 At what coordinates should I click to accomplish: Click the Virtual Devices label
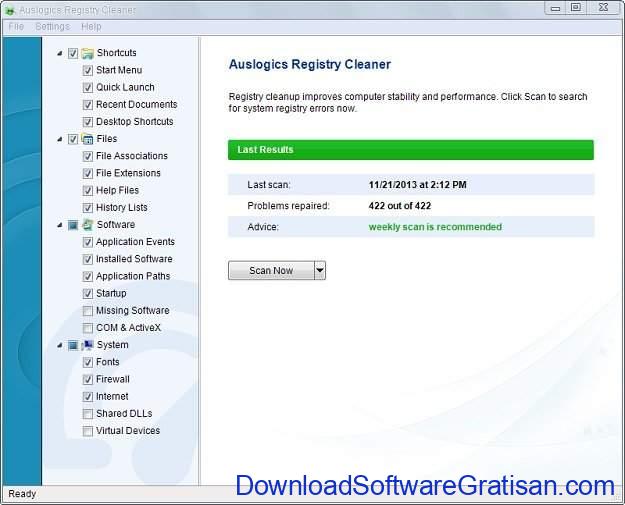click(128, 430)
